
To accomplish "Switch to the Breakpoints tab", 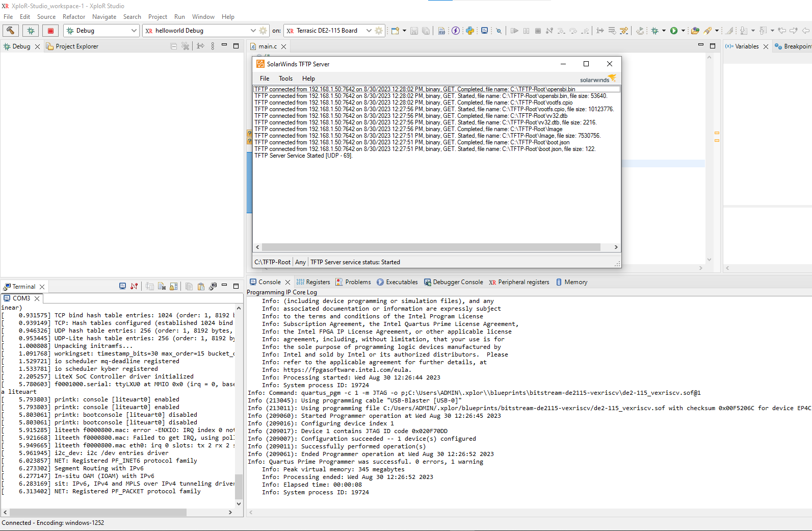I will click(793, 46).
